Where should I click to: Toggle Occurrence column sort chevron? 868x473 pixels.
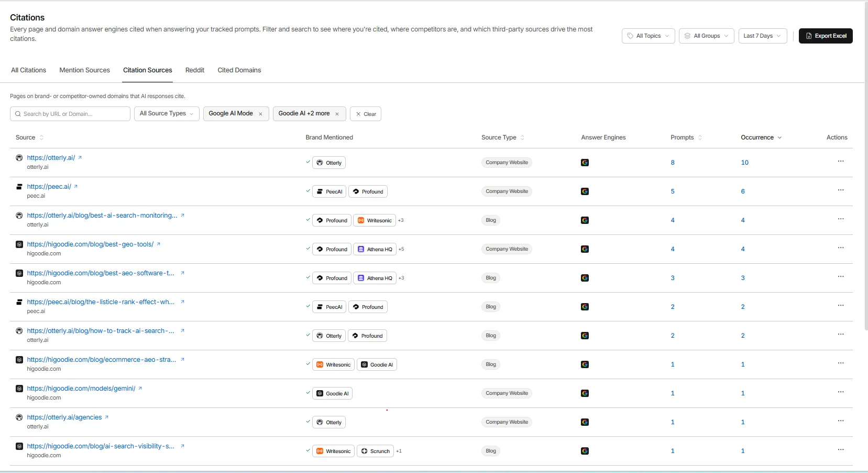coord(779,137)
